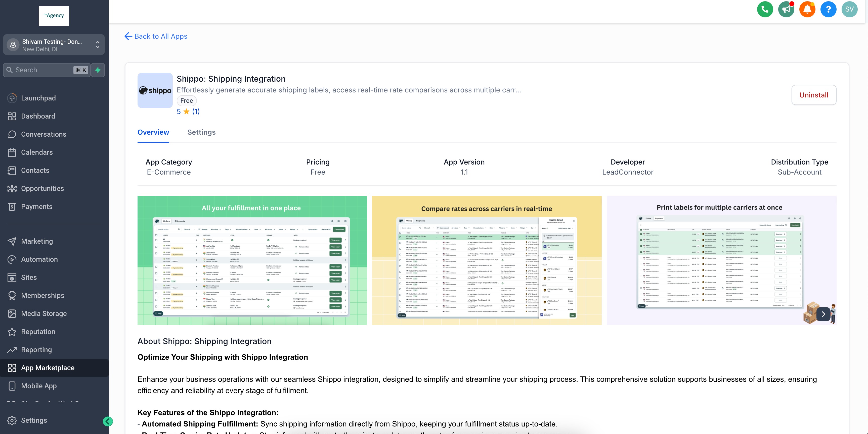Screen dimensions: 868x434
Task: Click the green lightning quick actions icon
Action: coord(98,70)
